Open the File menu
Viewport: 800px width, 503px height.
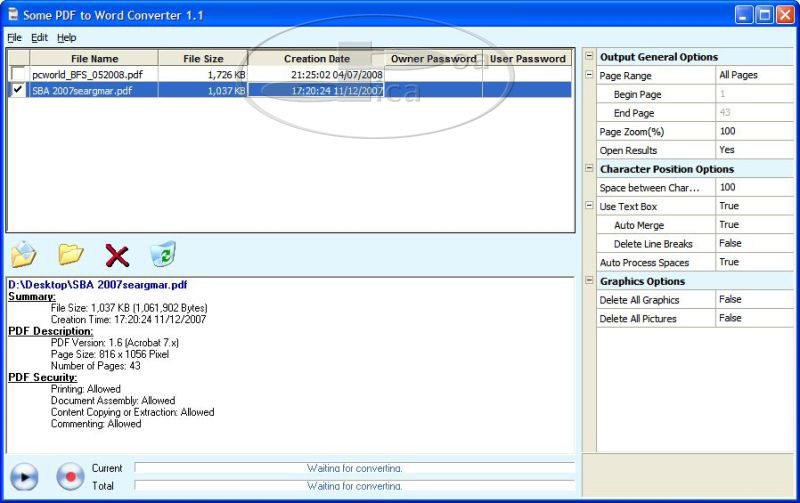click(x=14, y=37)
